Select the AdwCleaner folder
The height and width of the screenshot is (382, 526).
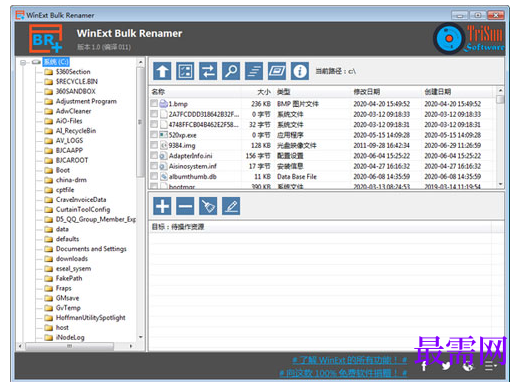pyautogui.click(x=73, y=111)
